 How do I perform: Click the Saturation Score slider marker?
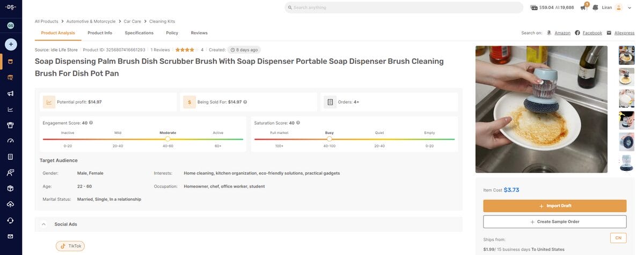tap(329, 139)
